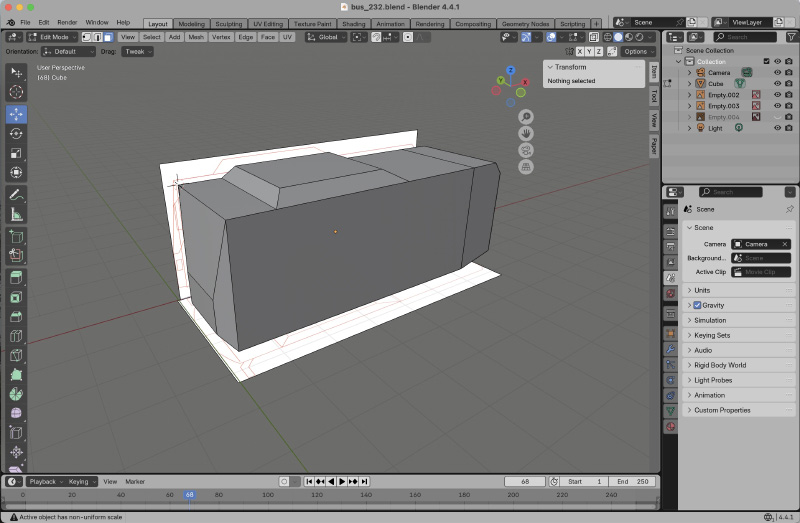Viewport: 800px width, 523px height.
Task: Toggle visibility of the Light object
Action: (777, 128)
